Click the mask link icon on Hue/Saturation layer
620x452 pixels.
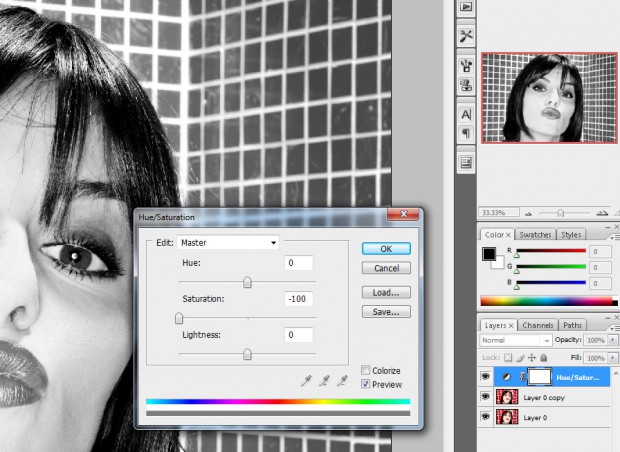[522, 377]
